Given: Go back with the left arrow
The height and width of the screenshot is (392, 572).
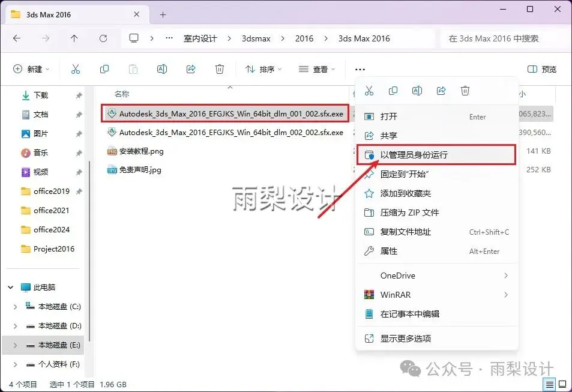Looking at the screenshot, I should click(17, 38).
